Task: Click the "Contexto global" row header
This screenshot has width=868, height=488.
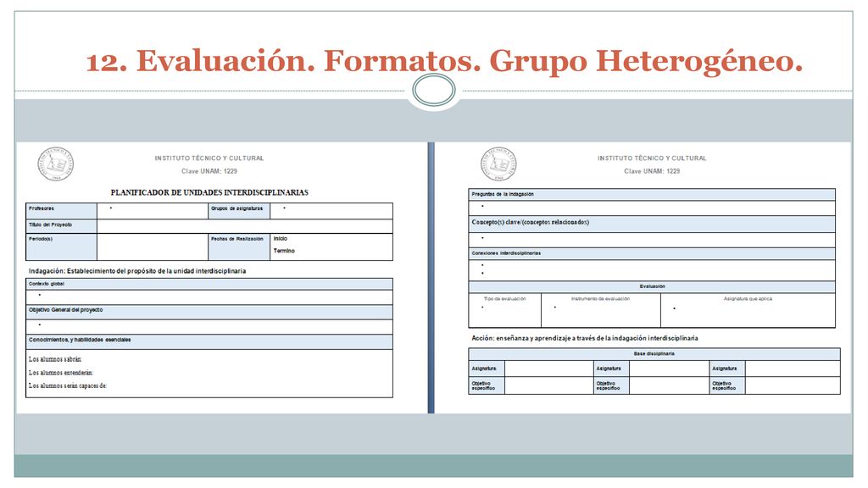Action: (x=209, y=284)
